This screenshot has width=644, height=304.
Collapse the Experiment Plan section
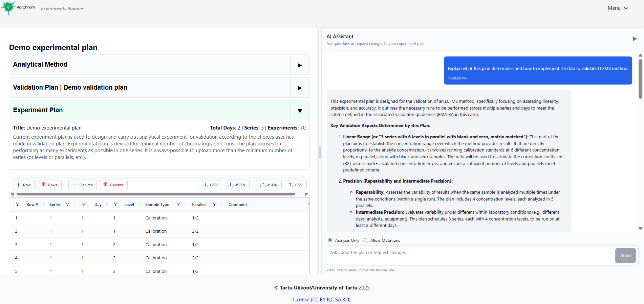(300, 111)
